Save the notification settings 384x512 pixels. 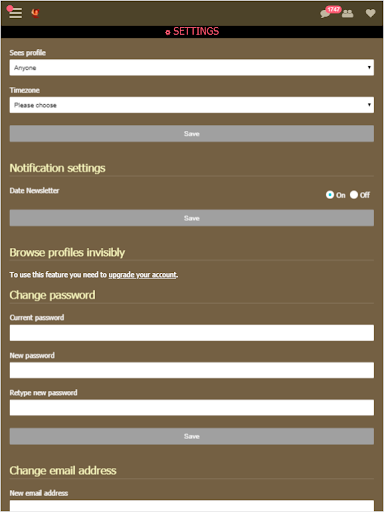click(192, 218)
